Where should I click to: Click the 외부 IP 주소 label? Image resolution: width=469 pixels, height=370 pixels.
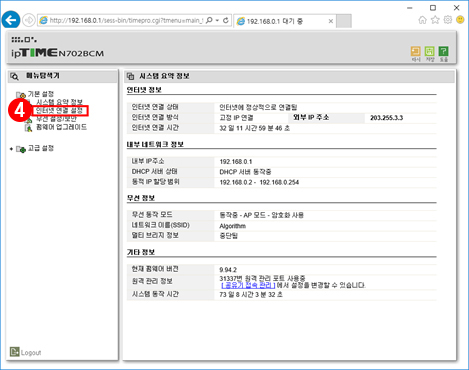tap(311, 117)
